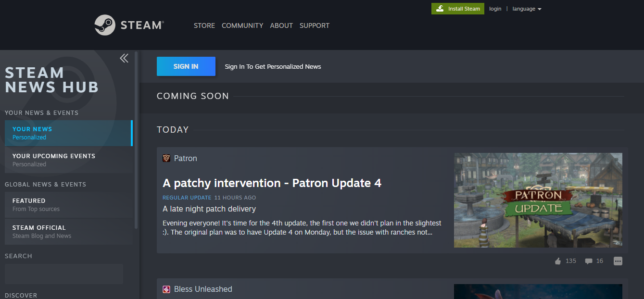Open the language dropdown
Image resolution: width=644 pixels, height=299 pixels.
click(527, 9)
